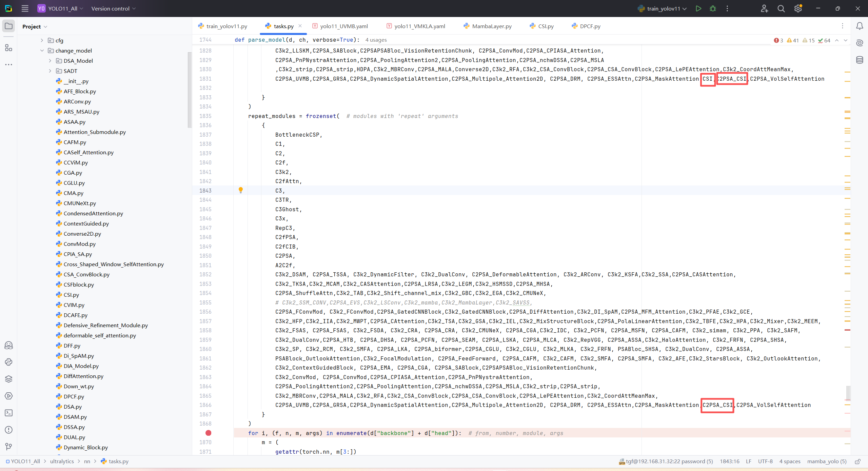868x471 pixels.
Task: Click the mamba_yolo interpreter in status bar
Action: 827,462
